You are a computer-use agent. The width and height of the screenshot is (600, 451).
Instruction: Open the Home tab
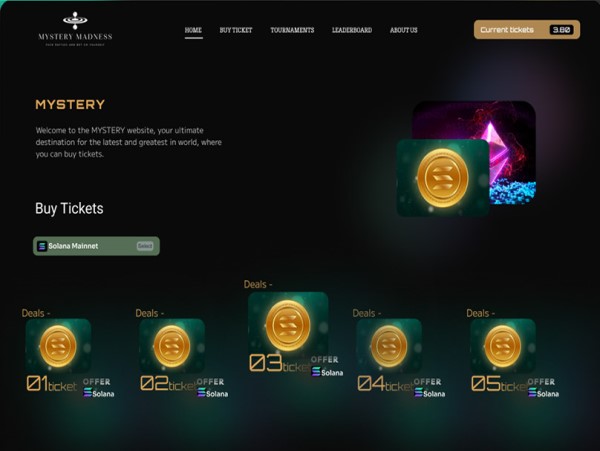coord(193,30)
